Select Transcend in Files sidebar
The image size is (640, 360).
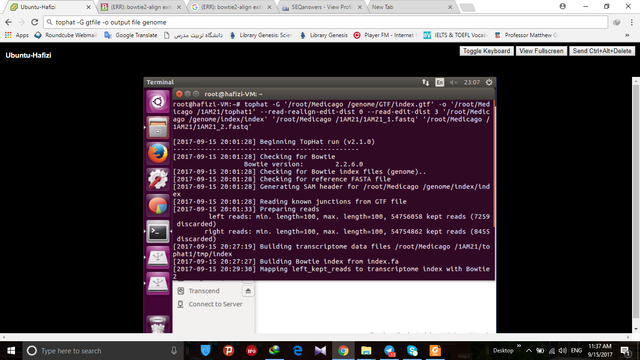pyautogui.click(x=204, y=291)
